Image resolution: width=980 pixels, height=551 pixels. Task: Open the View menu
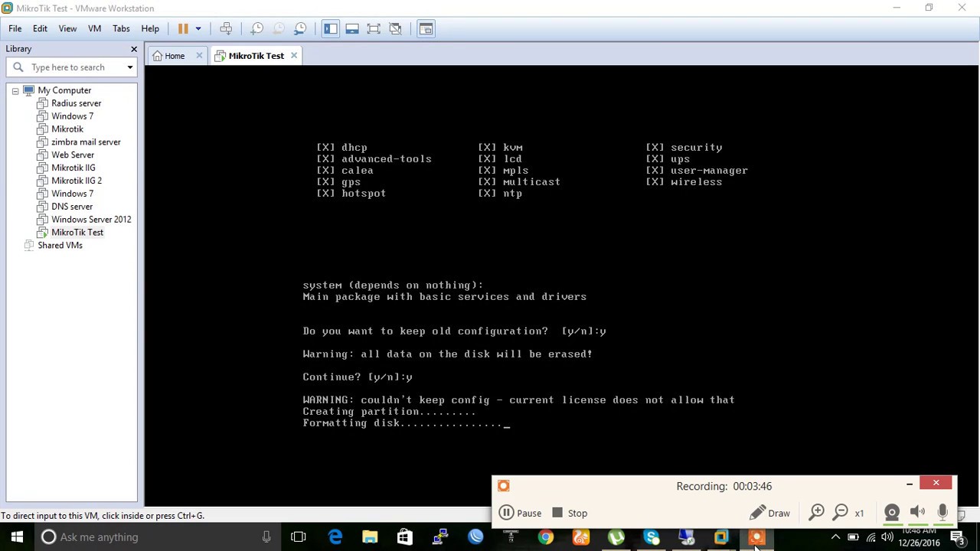tap(67, 29)
